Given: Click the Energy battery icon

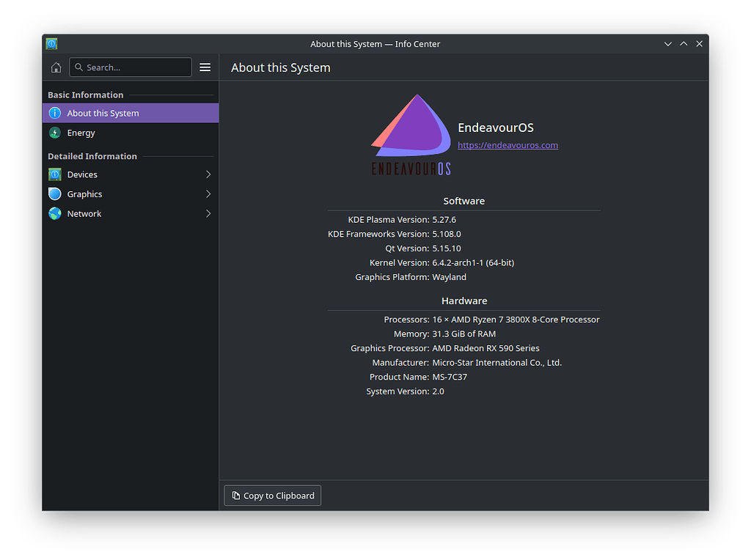Looking at the screenshot, I should [x=56, y=133].
